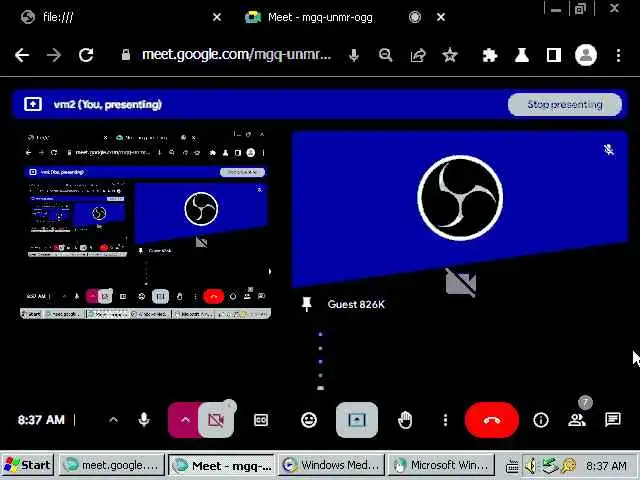Select the presentation preview thumbnail

[145, 224]
